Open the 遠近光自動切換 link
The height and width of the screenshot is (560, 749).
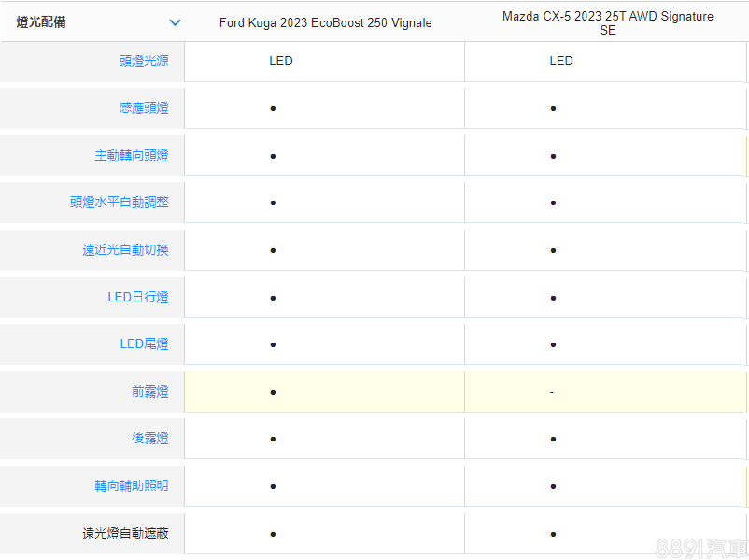click(125, 250)
